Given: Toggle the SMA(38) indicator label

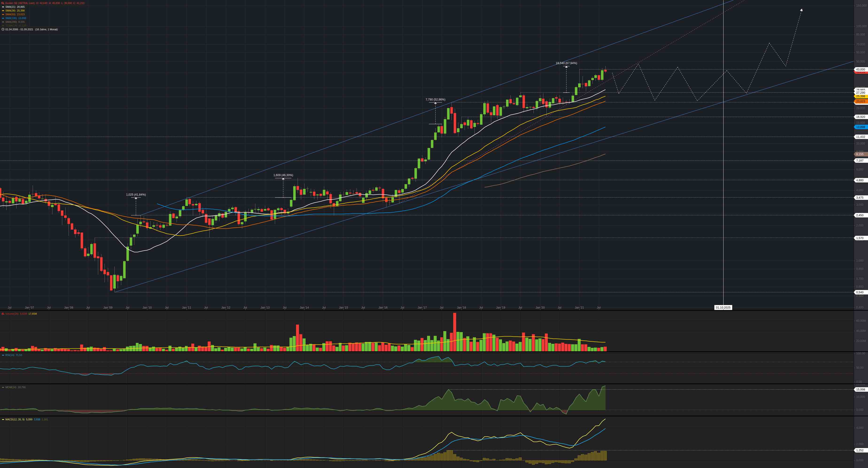Looking at the screenshot, I should 10,11.
